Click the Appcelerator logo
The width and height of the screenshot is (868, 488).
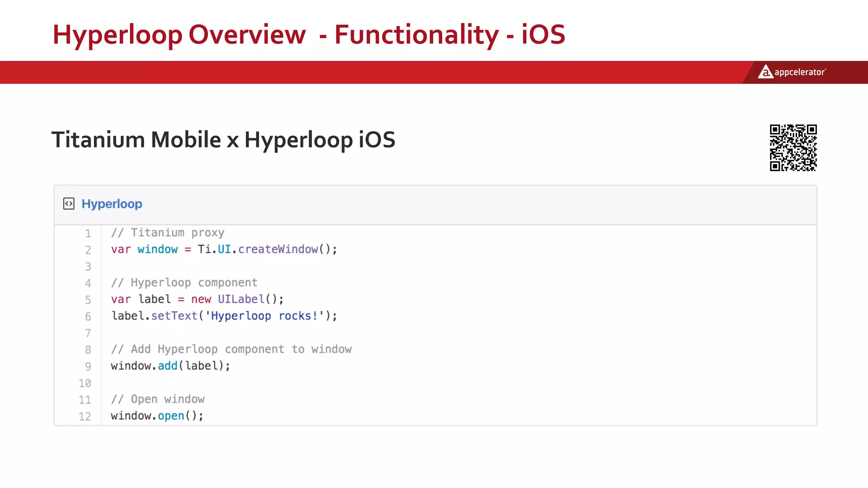[x=792, y=72]
